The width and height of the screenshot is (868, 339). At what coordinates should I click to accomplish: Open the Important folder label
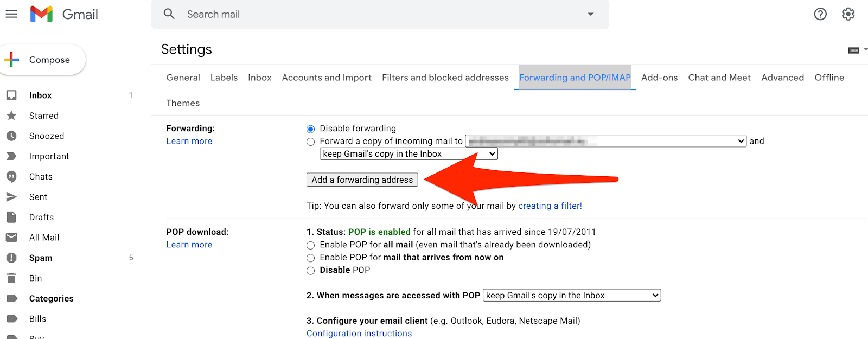coord(49,156)
